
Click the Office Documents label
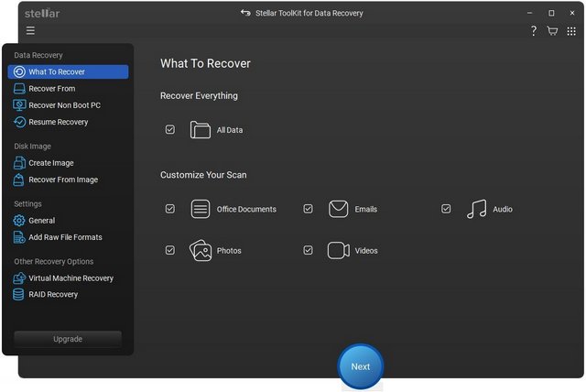click(x=246, y=209)
